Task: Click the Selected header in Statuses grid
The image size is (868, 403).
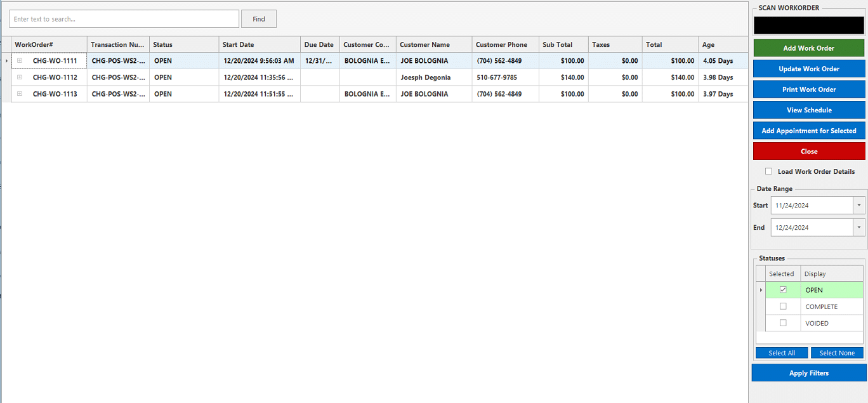Action: [x=782, y=274]
